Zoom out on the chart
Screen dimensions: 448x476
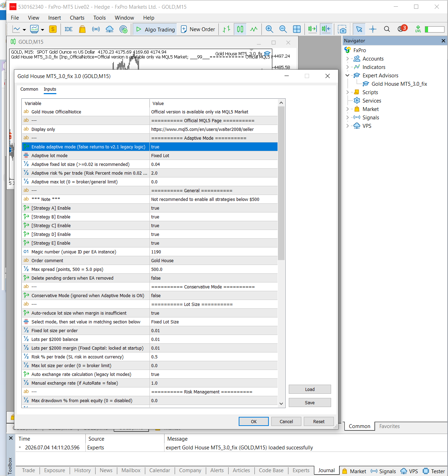pyautogui.click(x=283, y=29)
